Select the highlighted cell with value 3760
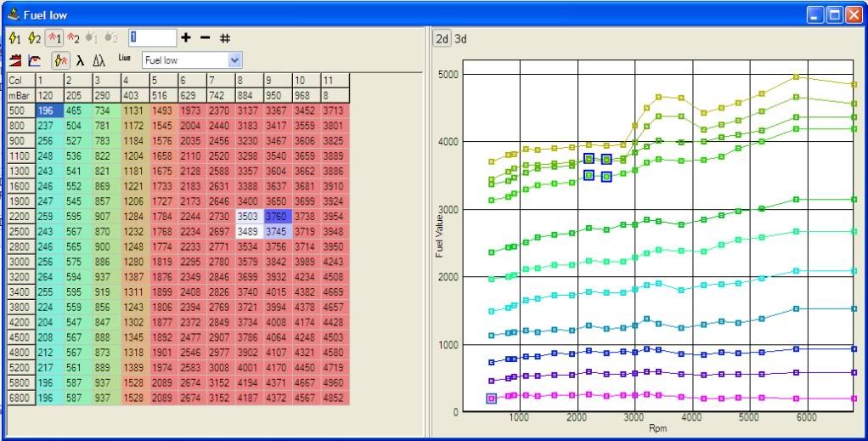 point(278,218)
